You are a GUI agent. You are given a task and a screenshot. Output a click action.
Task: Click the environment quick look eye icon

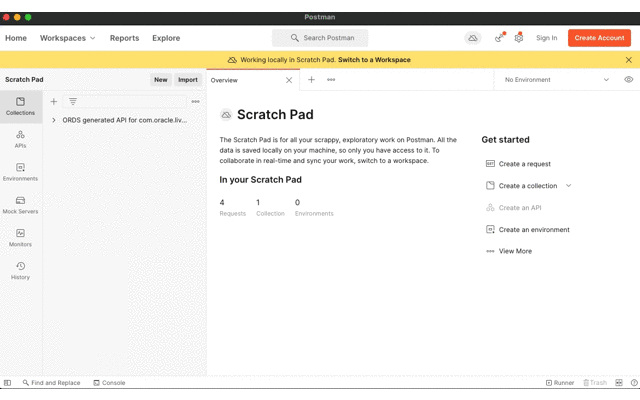pos(628,80)
